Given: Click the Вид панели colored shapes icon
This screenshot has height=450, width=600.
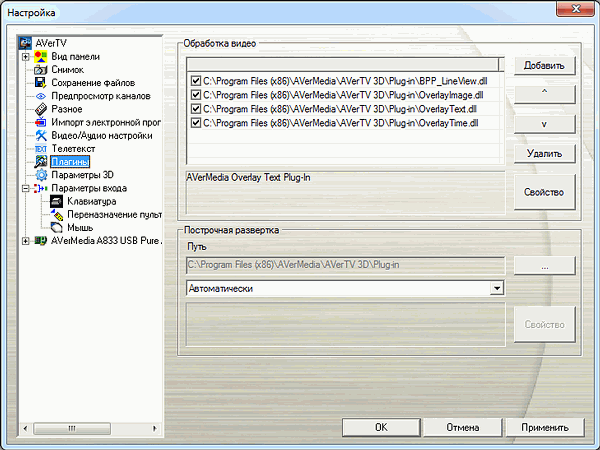Looking at the screenshot, I should point(41,57).
